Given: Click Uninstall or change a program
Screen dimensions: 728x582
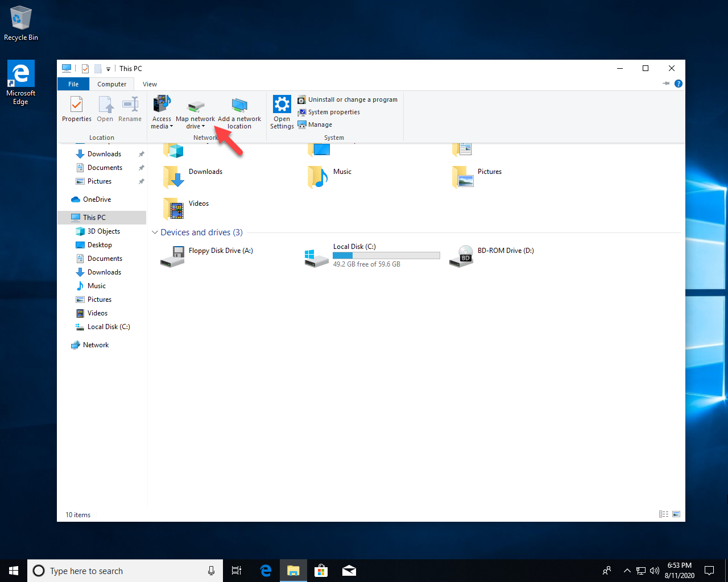Looking at the screenshot, I should (352, 99).
